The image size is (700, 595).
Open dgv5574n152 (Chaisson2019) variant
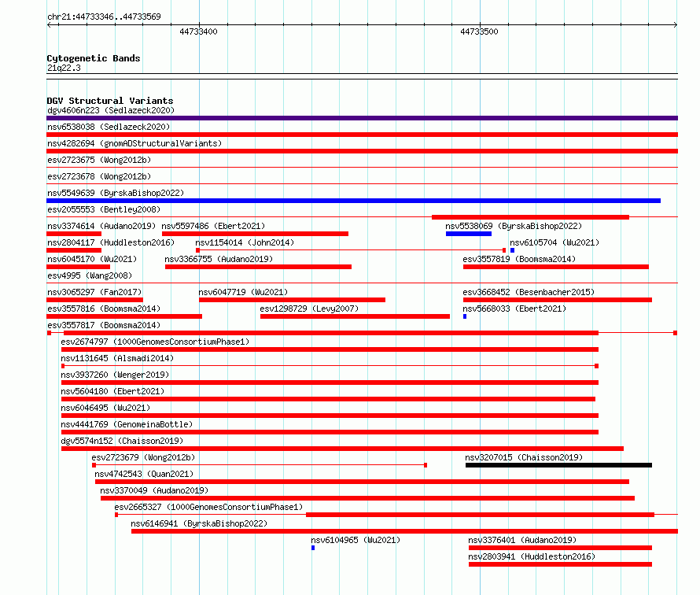point(122,441)
